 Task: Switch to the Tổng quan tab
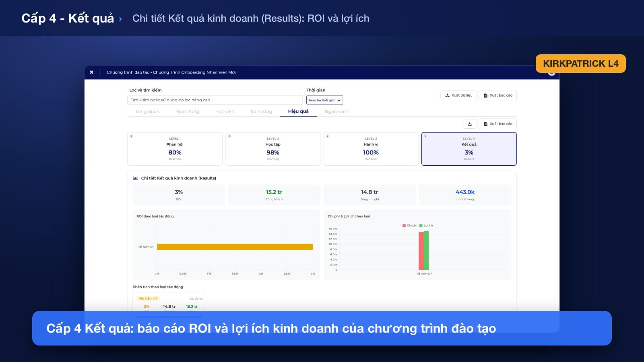pyautogui.click(x=147, y=111)
